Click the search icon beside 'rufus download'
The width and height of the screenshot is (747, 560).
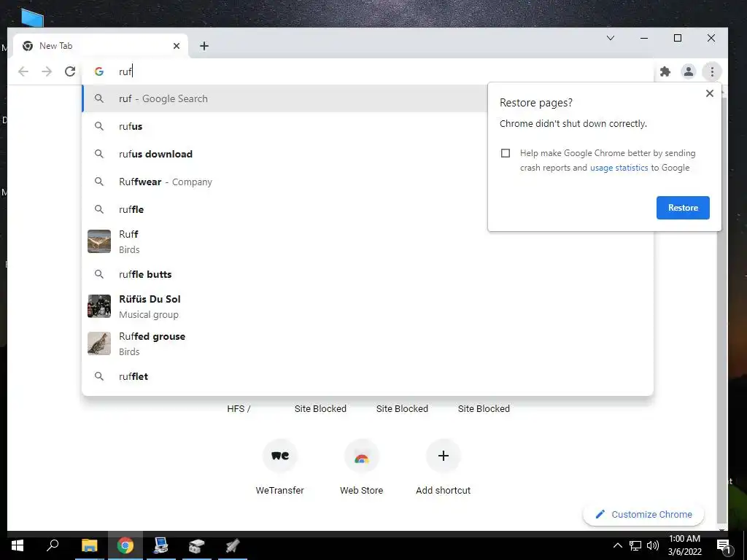pyautogui.click(x=98, y=154)
